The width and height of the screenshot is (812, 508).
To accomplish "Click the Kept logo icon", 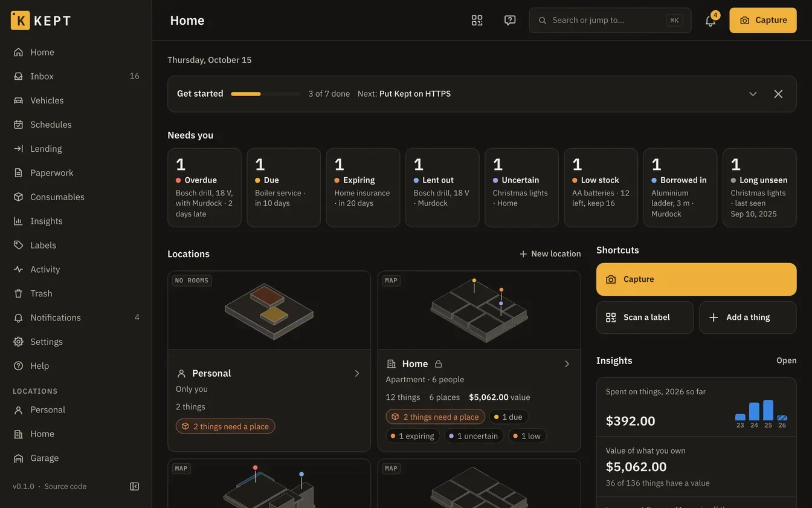I will point(20,20).
